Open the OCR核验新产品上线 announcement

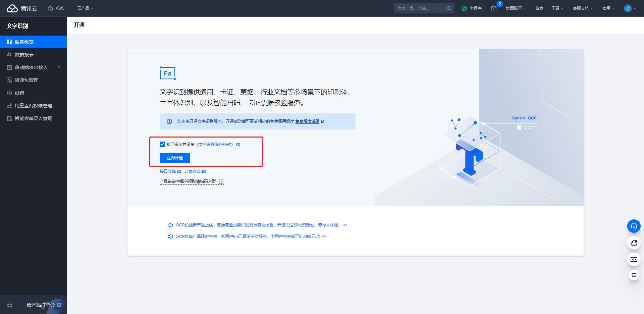click(262, 225)
